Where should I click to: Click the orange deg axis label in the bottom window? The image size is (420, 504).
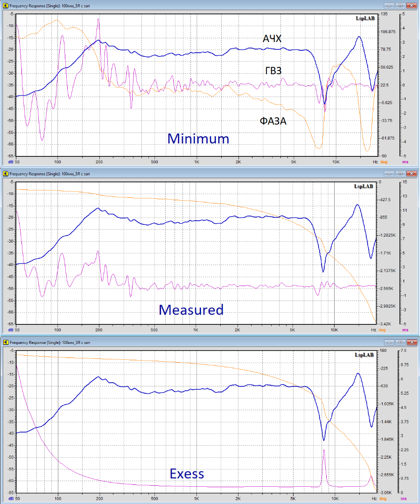[x=384, y=499]
